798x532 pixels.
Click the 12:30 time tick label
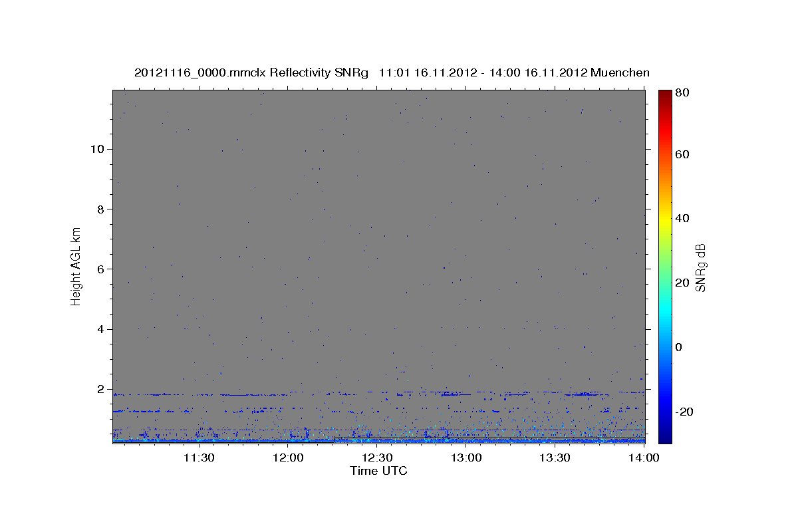377,458
